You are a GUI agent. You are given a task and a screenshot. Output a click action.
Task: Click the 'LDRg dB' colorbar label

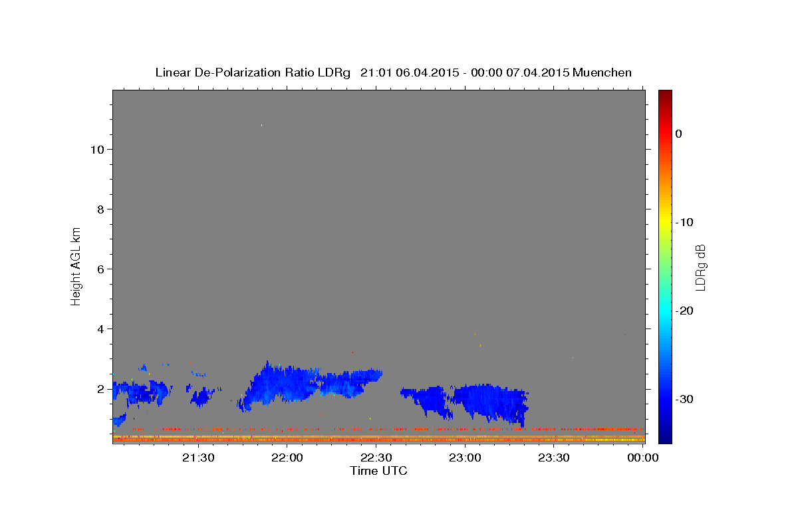coord(700,267)
